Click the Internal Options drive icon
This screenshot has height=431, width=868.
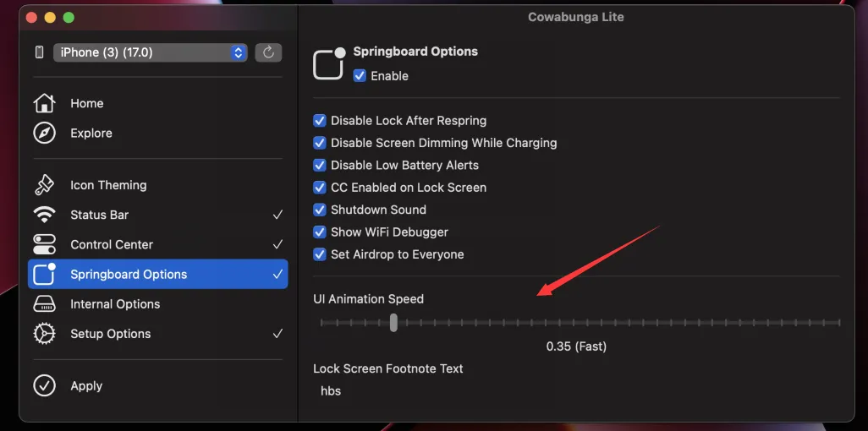(44, 304)
